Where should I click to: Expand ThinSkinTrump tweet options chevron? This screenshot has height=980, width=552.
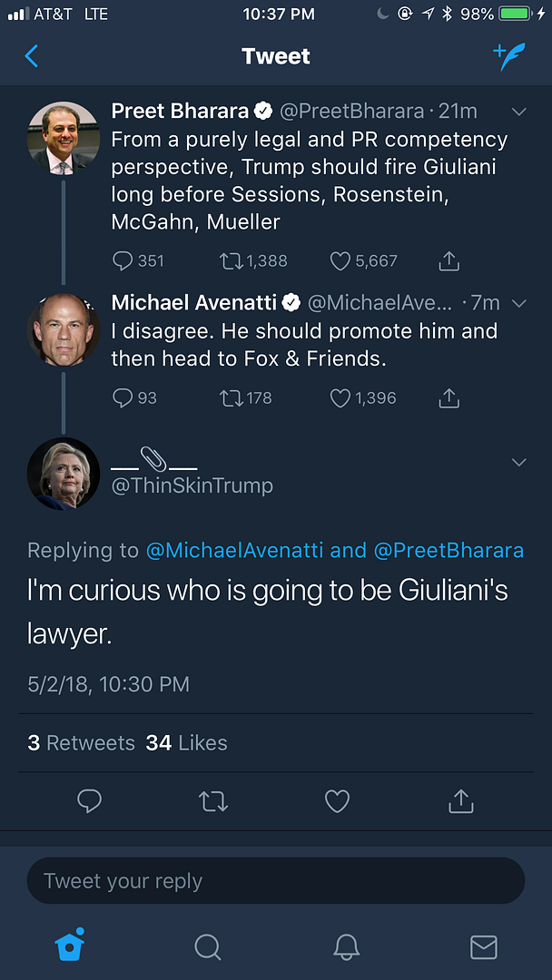(x=519, y=463)
